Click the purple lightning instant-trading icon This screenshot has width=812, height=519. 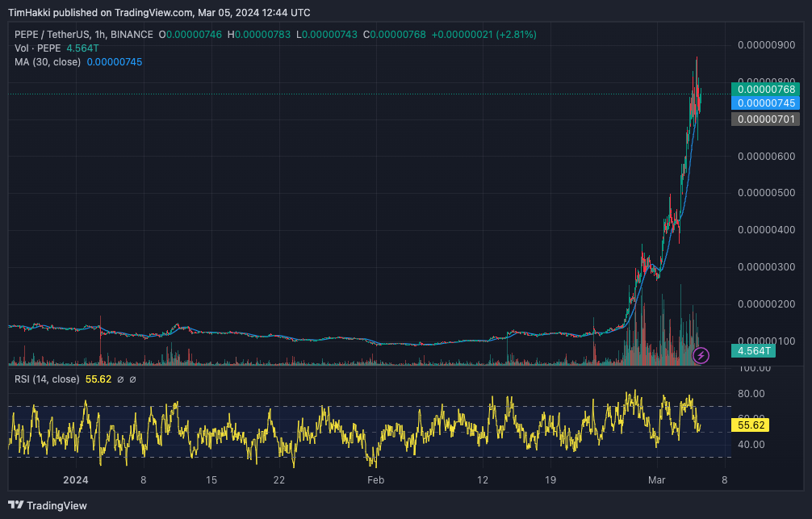[x=701, y=356]
